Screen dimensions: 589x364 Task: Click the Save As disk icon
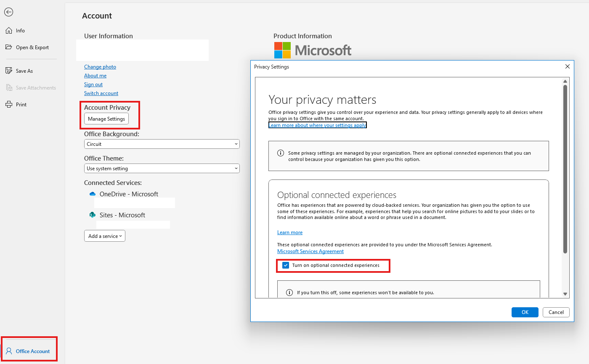coord(8,71)
